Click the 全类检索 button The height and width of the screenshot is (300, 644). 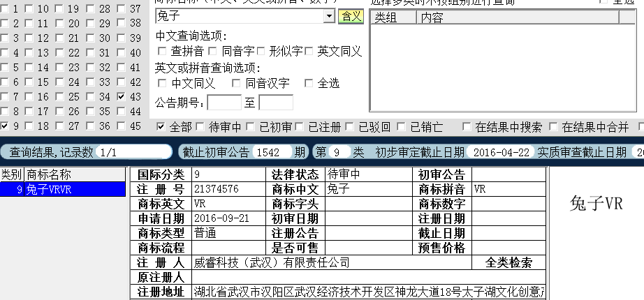click(x=509, y=262)
